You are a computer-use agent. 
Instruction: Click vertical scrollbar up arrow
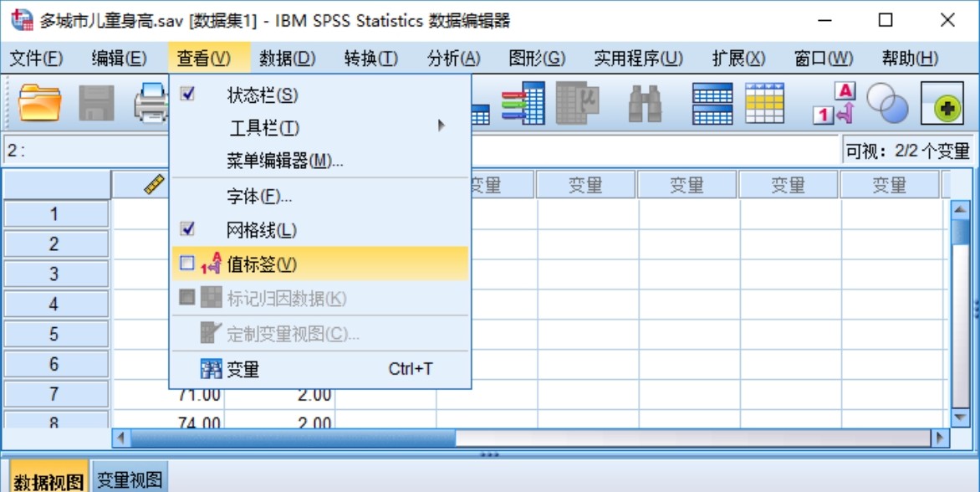[x=960, y=209]
